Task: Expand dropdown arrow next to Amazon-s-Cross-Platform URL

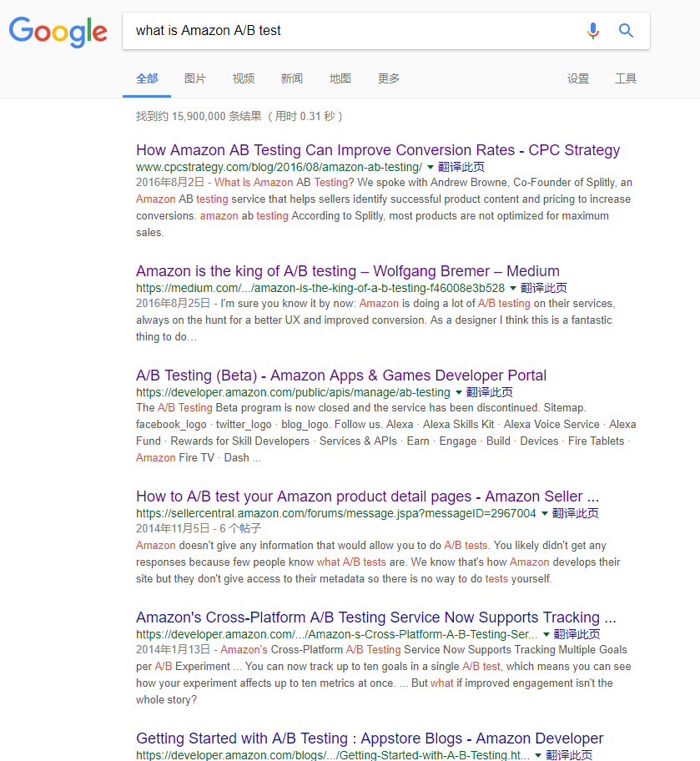Action: (546, 634)
